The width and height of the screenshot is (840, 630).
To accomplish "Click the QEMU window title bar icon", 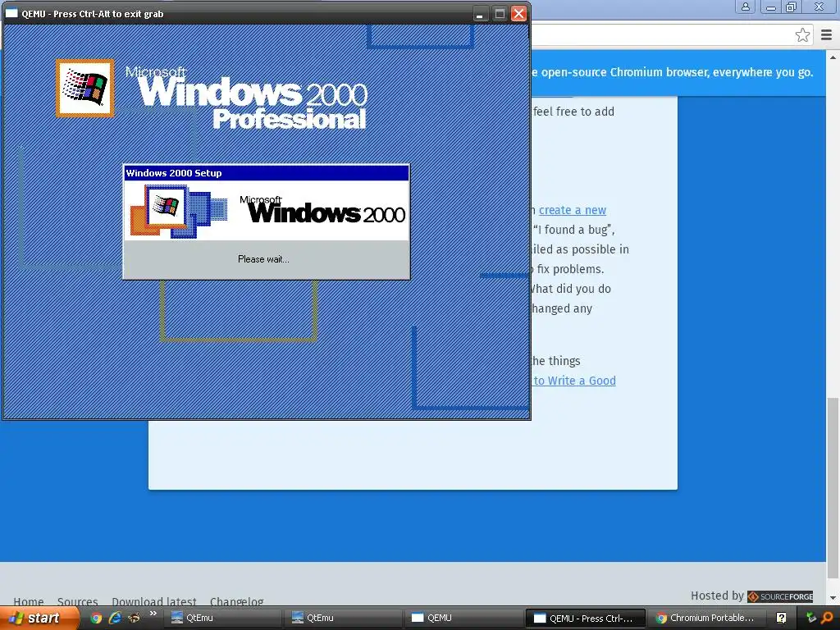I will point(11,13).
